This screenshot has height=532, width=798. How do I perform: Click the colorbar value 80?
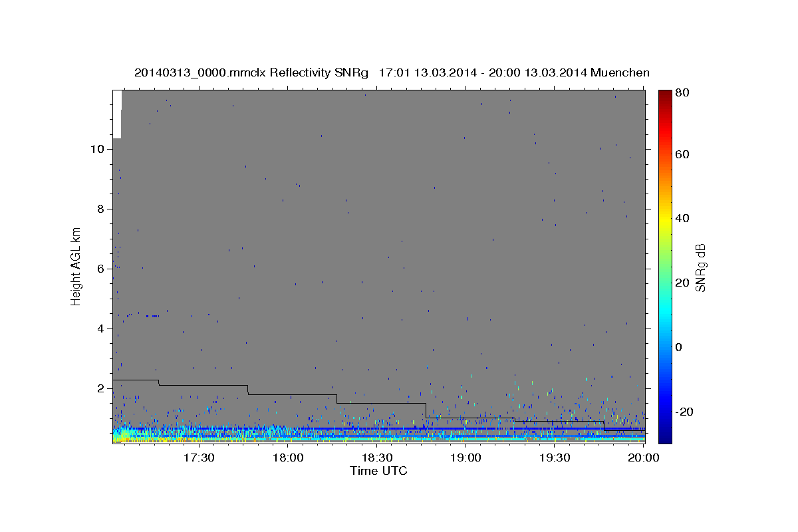point(682,93)
